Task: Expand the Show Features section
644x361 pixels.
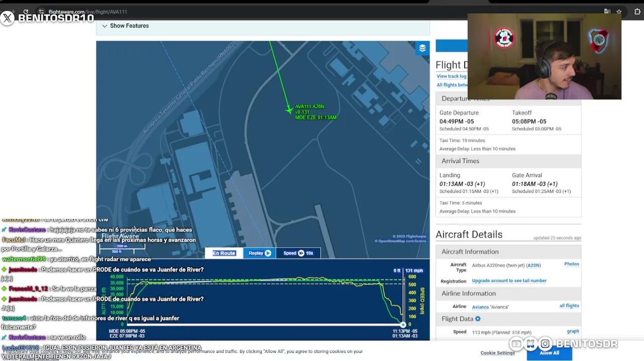Action: [x=125, y=26]
